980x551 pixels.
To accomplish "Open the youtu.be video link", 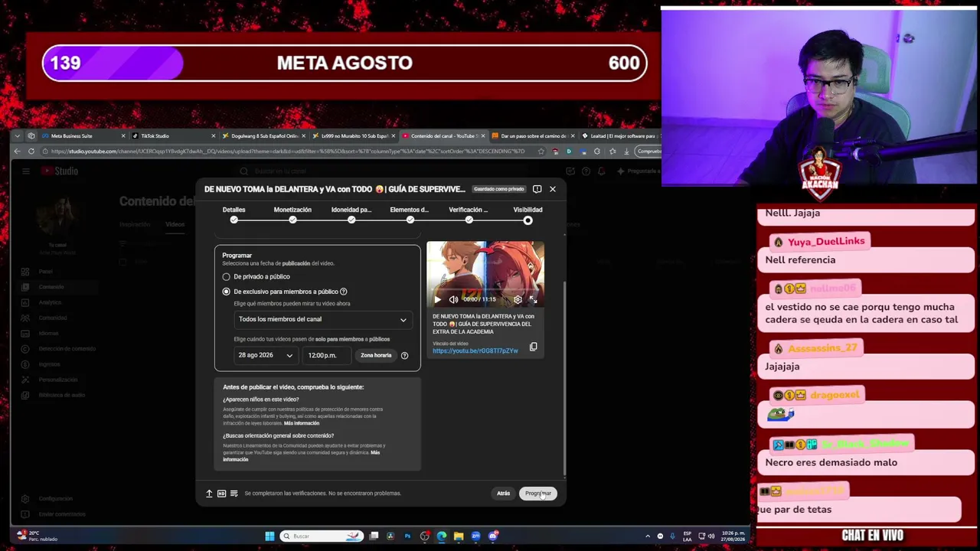I will [x=475, y=350].
